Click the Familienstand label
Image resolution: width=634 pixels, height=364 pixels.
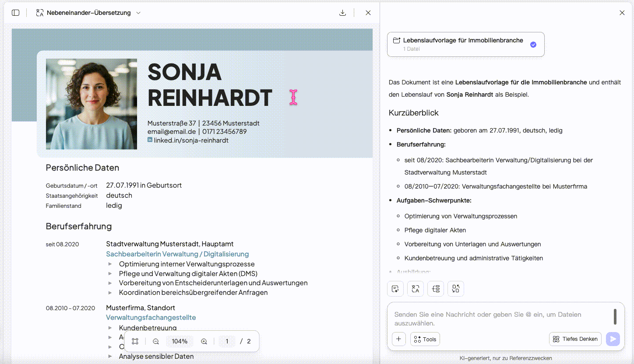pyautogui.click(x=63, y=206)
